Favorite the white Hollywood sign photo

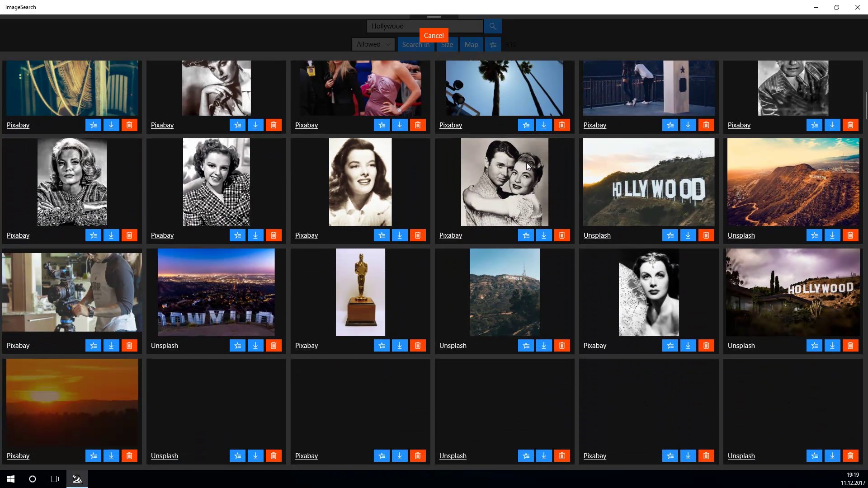point(670,235)
